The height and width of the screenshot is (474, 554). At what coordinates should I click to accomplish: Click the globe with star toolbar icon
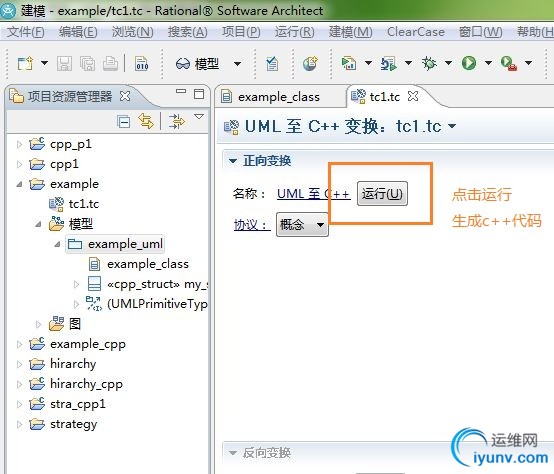point(310,64)
